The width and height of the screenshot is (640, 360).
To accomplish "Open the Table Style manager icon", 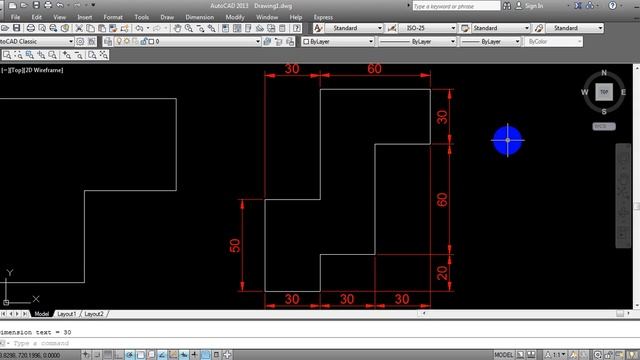I will click(465, 28).
